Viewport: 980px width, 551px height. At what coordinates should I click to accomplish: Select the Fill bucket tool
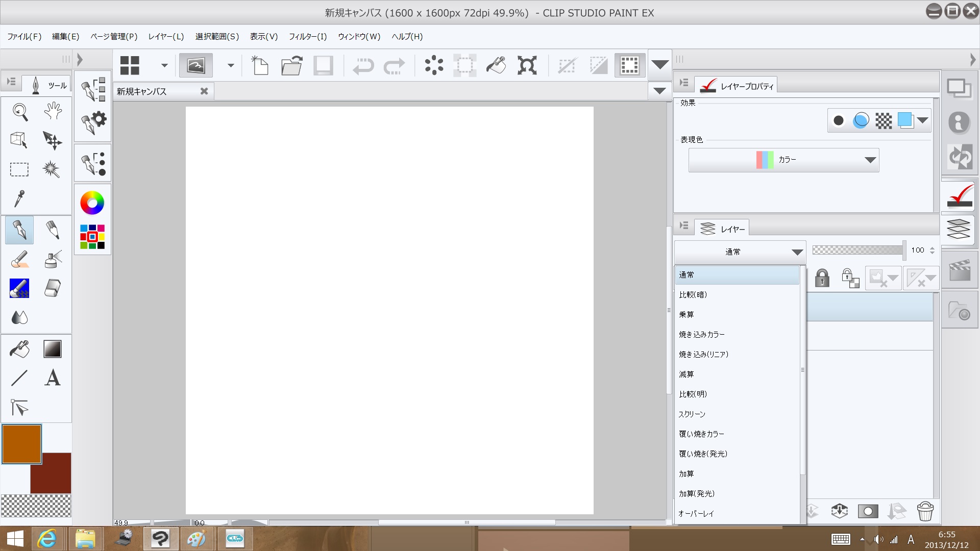[x=20, y=349]
